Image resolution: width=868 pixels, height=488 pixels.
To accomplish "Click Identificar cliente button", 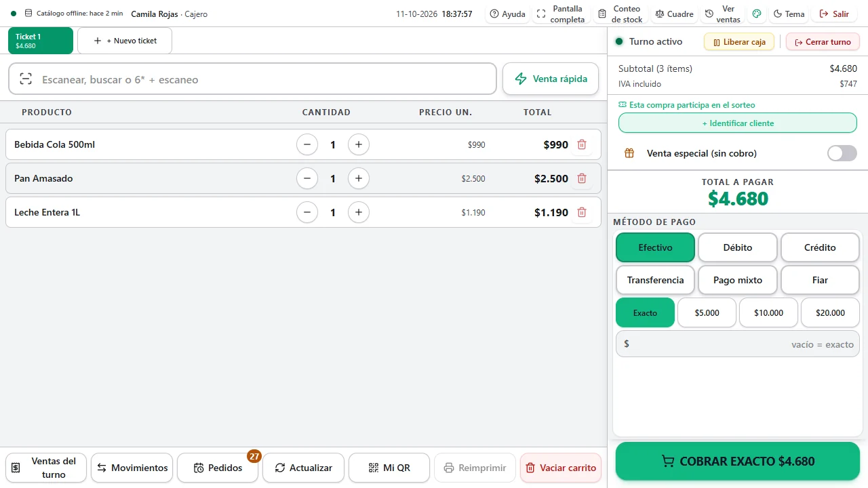I will pyautogui.click(x=738, y=123).
